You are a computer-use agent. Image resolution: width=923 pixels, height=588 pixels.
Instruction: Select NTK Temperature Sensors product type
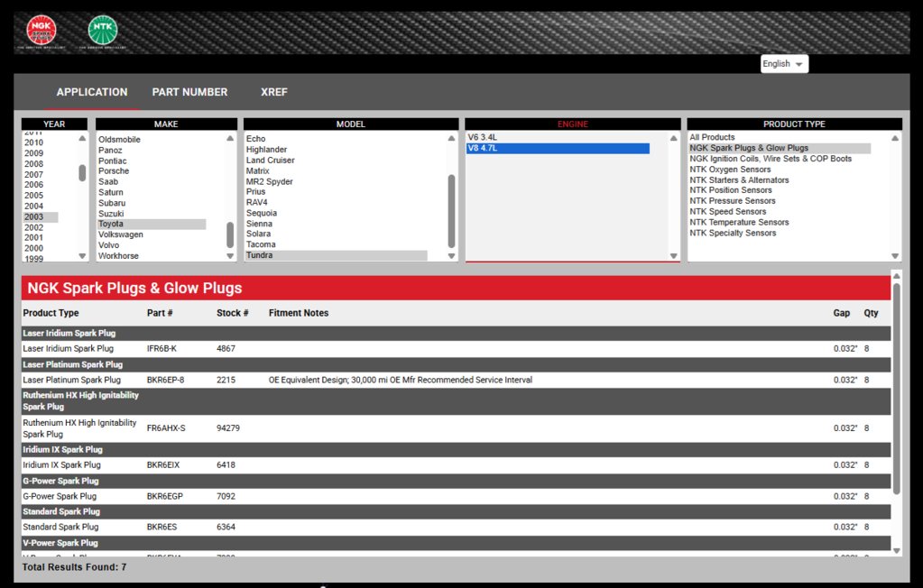(739, 222)
